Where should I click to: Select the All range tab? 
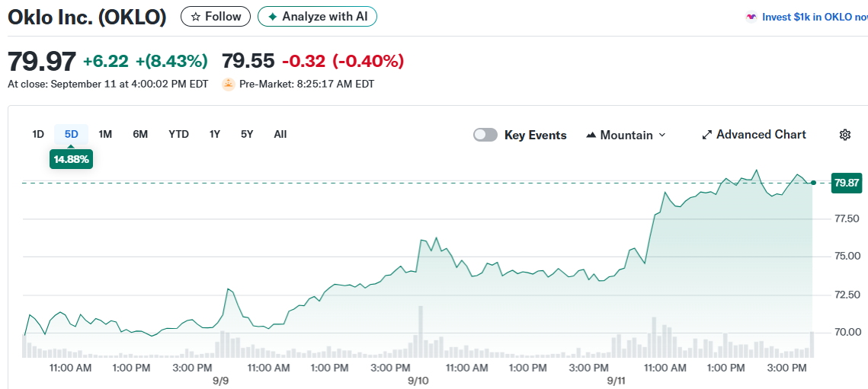point(280,135)
